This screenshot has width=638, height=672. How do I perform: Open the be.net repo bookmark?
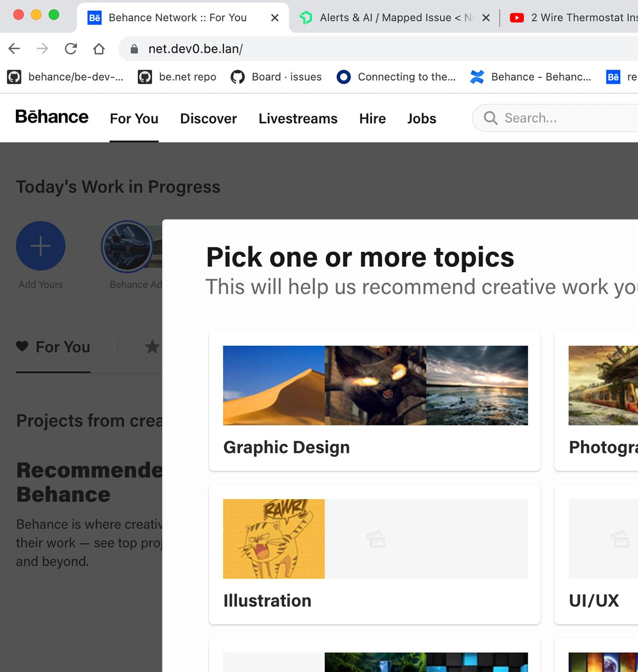pyautogui.click(x=177, y=77)
